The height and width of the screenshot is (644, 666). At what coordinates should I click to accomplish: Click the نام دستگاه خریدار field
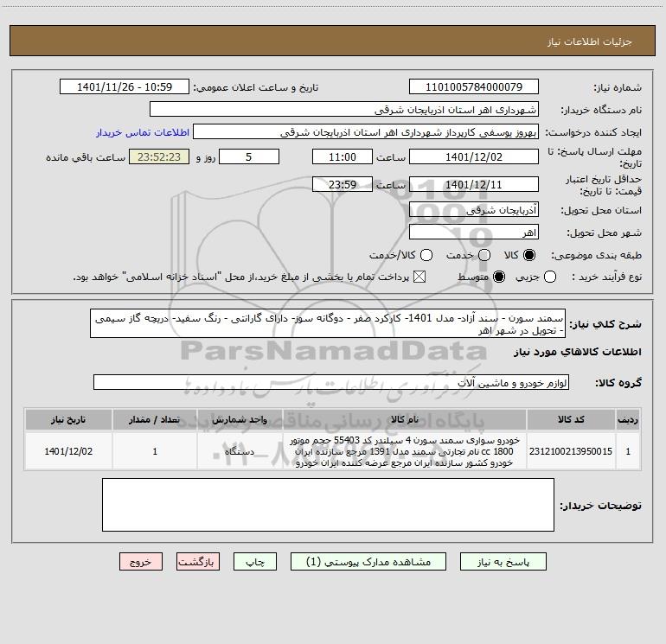344,110
